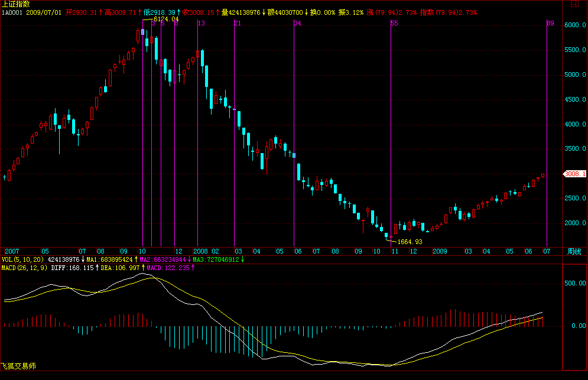588x380 pixels.
Task: Click the index change 指数(79.94)2.73%
Action: coord(448,12)
